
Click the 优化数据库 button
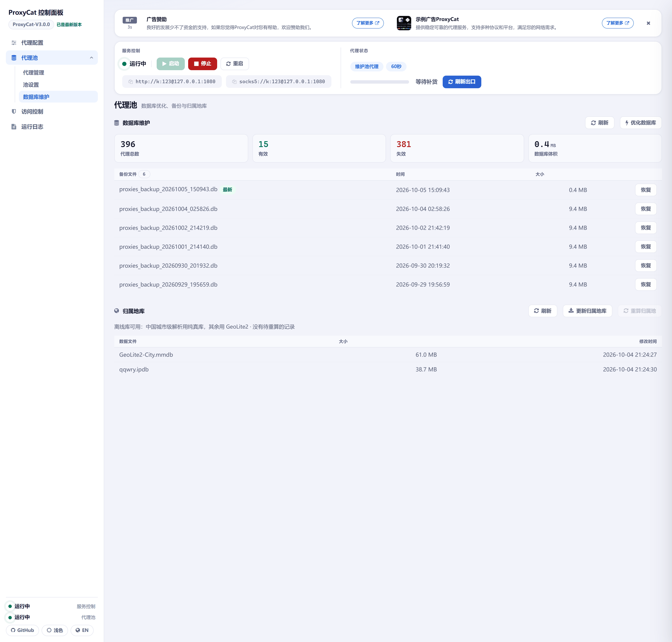click(640, 123)
